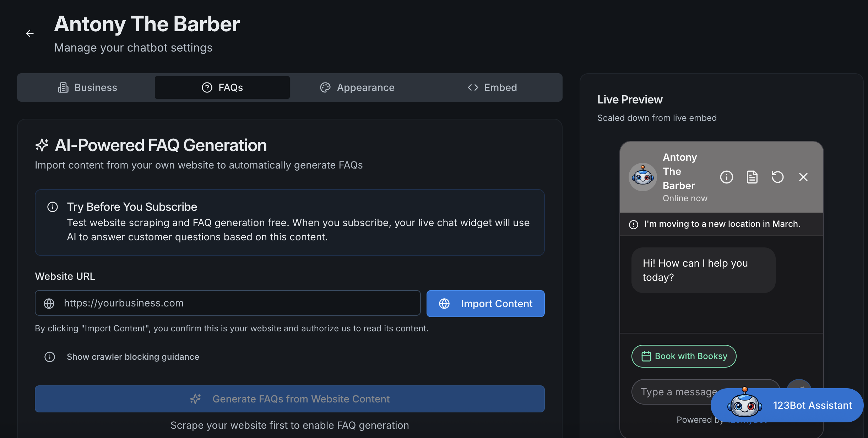868x438 pixels.
Task: Click the sparkle icon beside AI-Powered FAQ Generation
Action: 42,145
